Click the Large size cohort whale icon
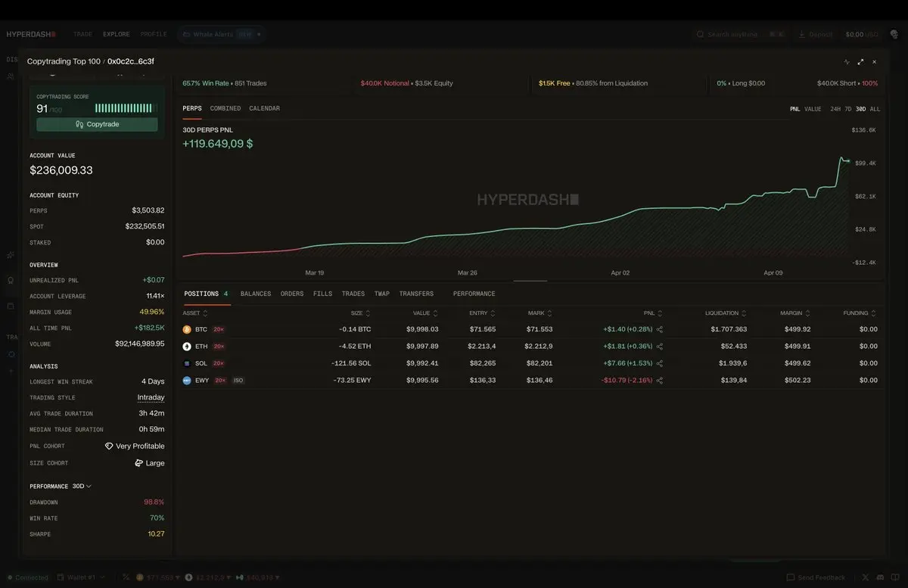The image size is (908, 588). pos(139,462)
